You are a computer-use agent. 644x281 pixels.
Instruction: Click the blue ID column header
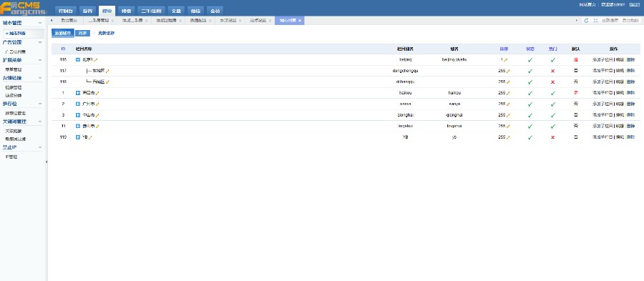point(63,49)
